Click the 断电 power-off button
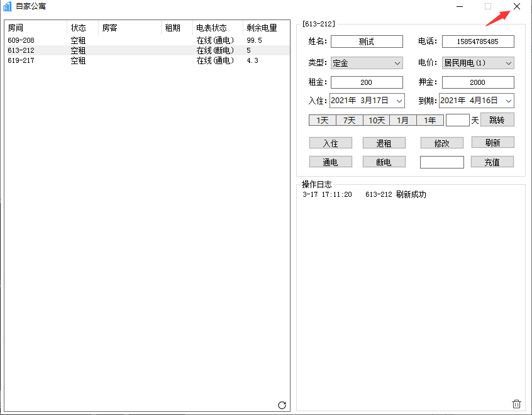 (x=384, y=162)
